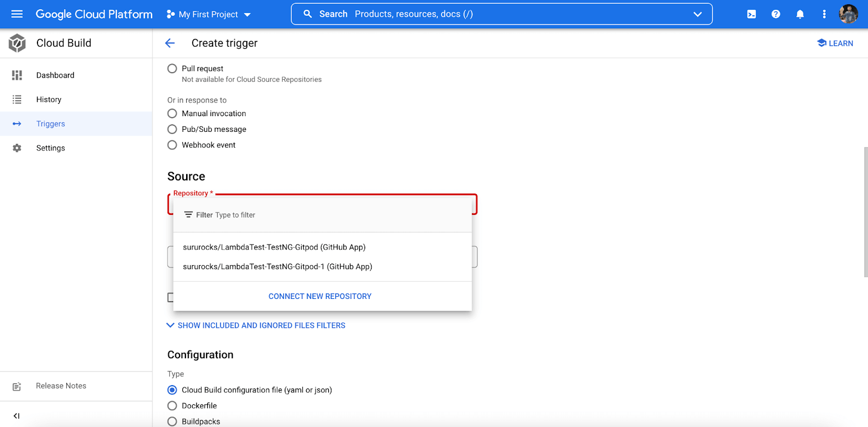Image resolution: width=868 pixels, height=427 pixels.
Task: Open notifications bell
Action: 800,14
